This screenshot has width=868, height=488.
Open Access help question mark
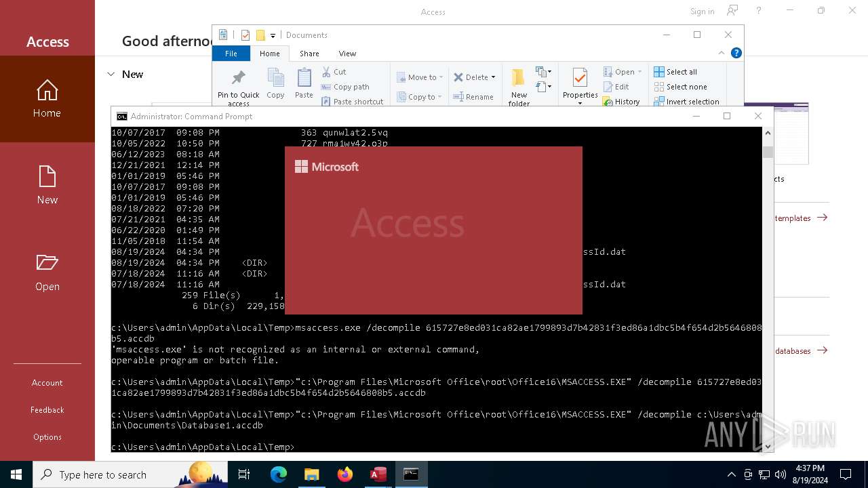point(759,11)
